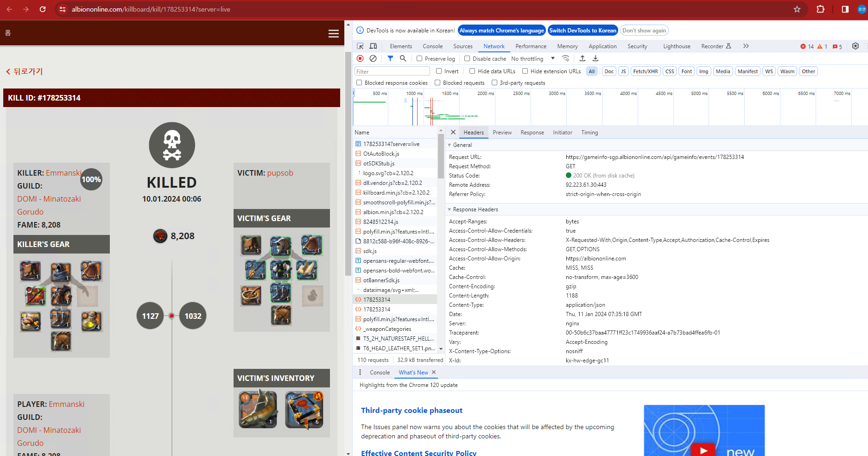Open victim pupsob profile link
The image size is (868, 456).
tap(280, 173)
